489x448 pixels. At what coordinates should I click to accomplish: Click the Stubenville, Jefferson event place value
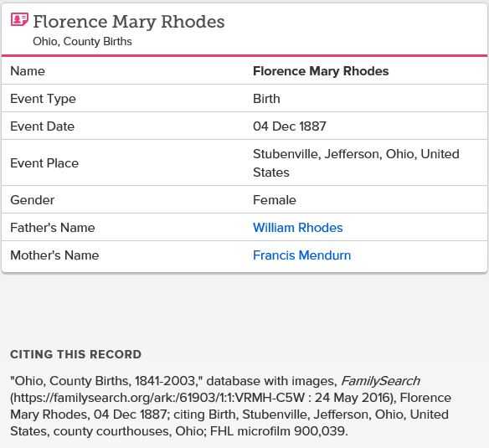click(x=356, y=163)
